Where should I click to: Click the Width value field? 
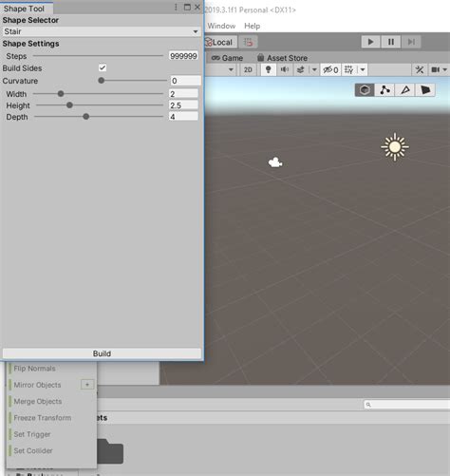point(183,94)
